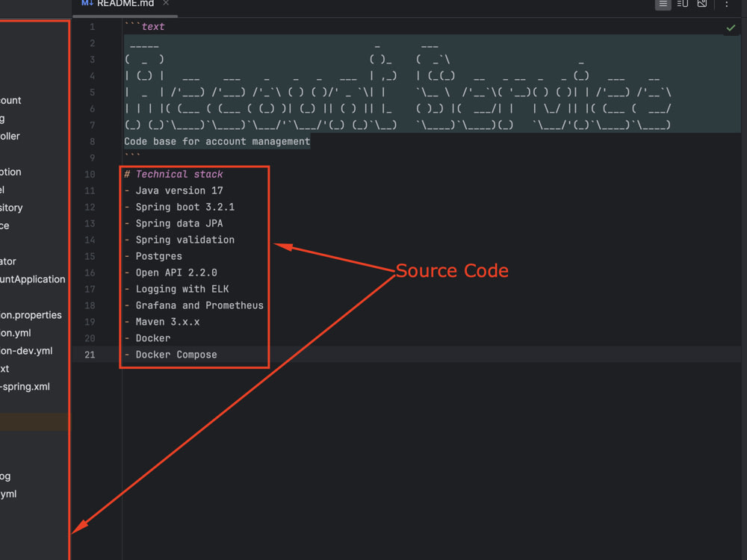This screenshot has height=560, width=747.
Task: Place cursor on 'Maven 3.x.x' line
Action: pos(167,322)
